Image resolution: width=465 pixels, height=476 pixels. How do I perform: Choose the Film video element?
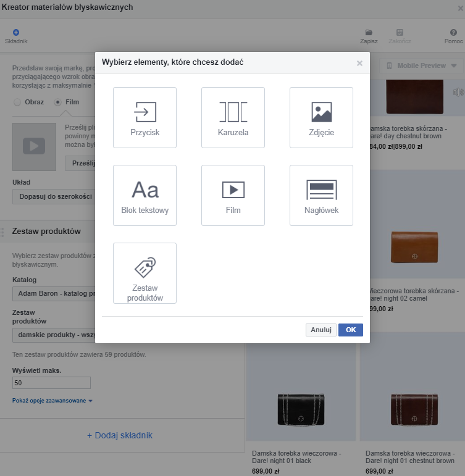(x=233, y=195)
